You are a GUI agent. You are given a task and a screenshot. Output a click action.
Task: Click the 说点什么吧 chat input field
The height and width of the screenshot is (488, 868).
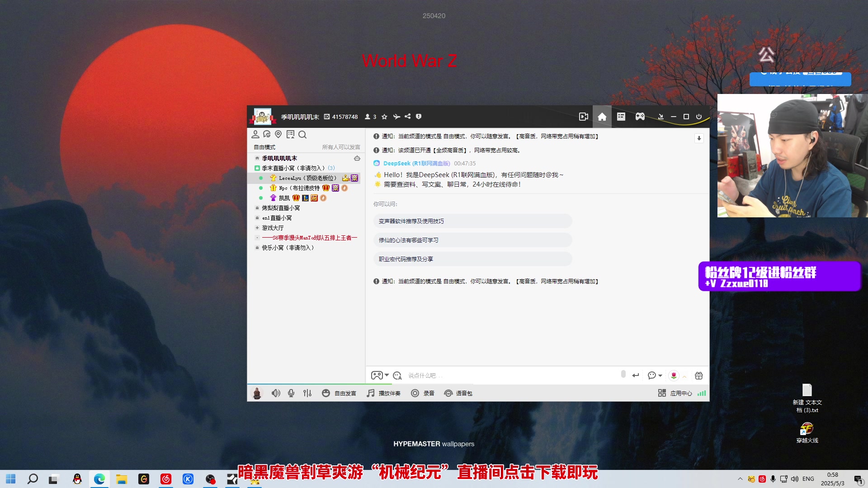[511, 375]
